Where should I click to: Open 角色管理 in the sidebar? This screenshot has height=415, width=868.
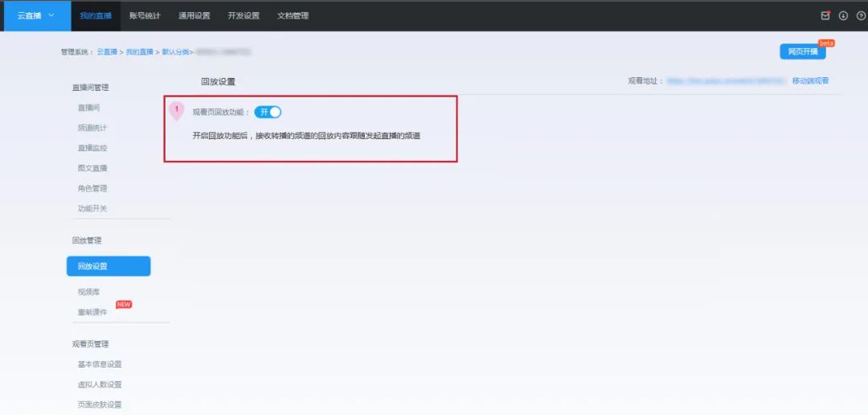(92, 188)
